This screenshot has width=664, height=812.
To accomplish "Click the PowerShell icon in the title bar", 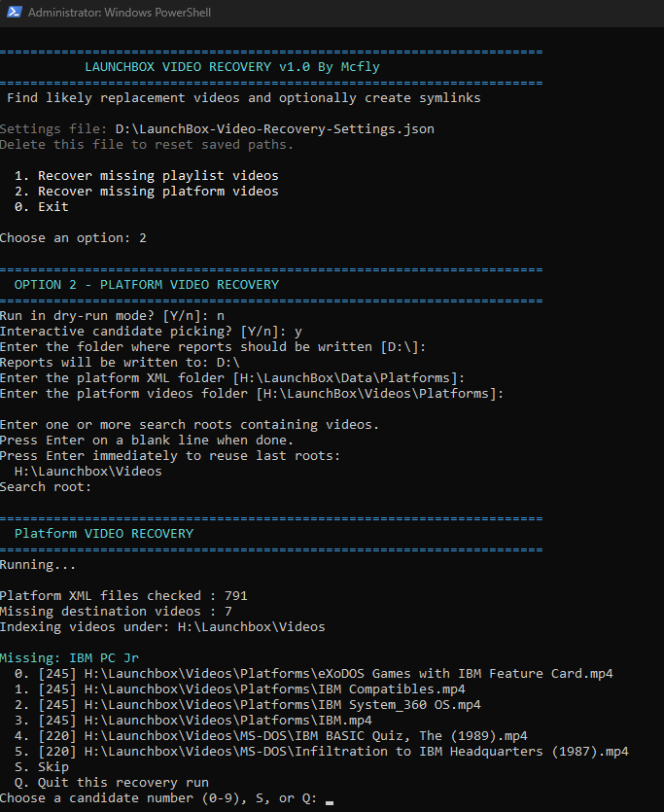I will tap(13, 13).
